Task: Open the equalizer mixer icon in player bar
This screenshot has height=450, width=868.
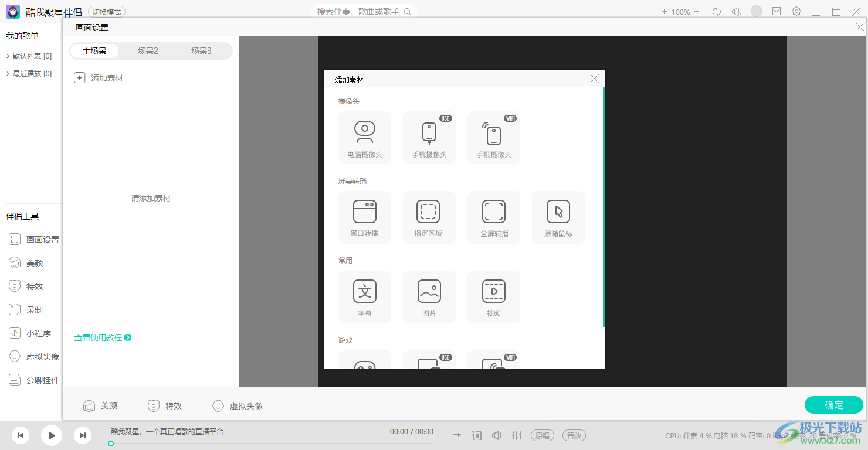Action: point(517,435)
